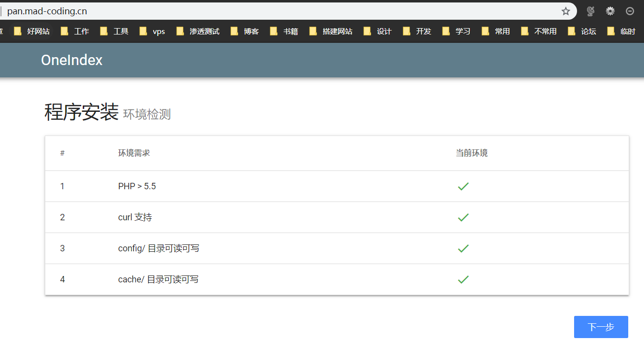
Task: Open the 工具 bookmark folder
Action: pos(115,32)
